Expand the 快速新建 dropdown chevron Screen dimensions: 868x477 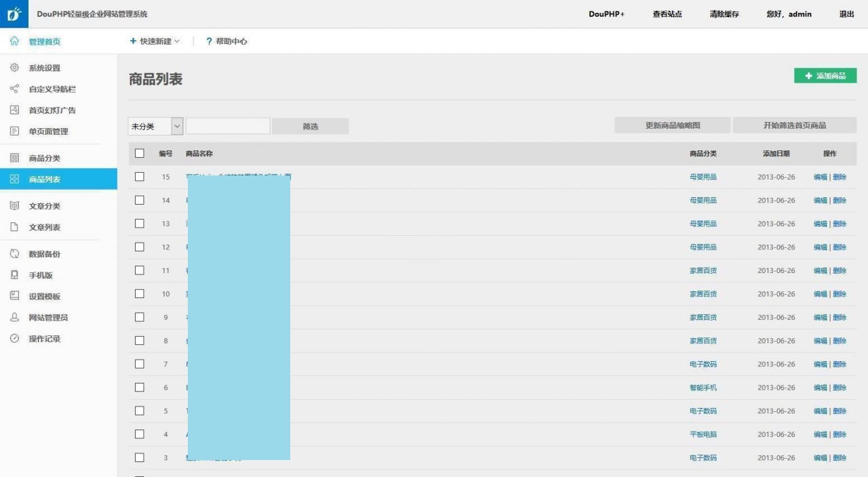(x=177, y=41)
